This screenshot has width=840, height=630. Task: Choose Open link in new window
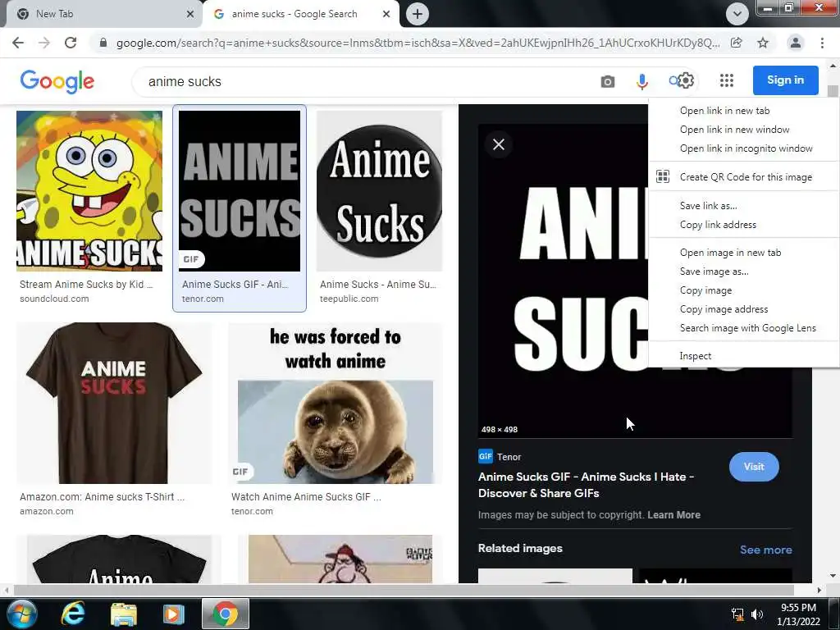point(743,130)
